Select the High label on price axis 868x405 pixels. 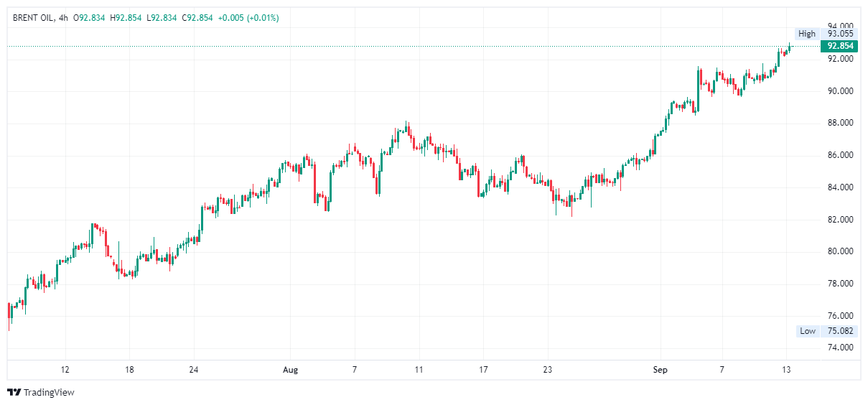coord(807,34)
